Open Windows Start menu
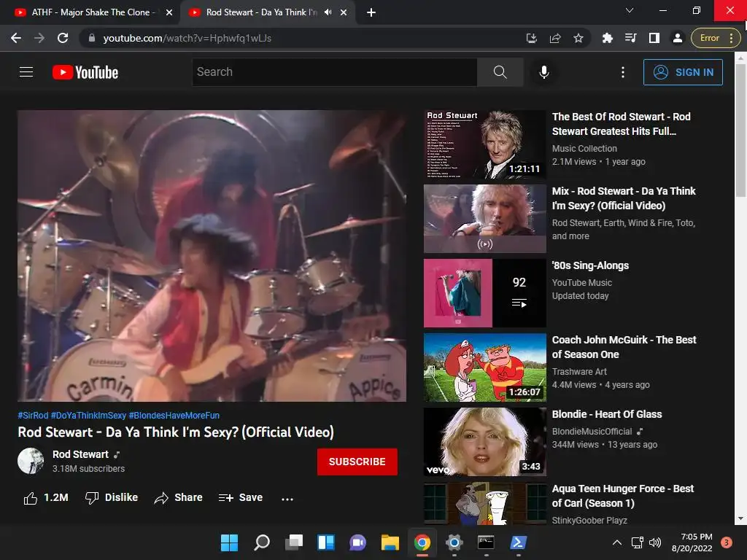The width and height of the screenshot is (747, 560). coord(229,542)
